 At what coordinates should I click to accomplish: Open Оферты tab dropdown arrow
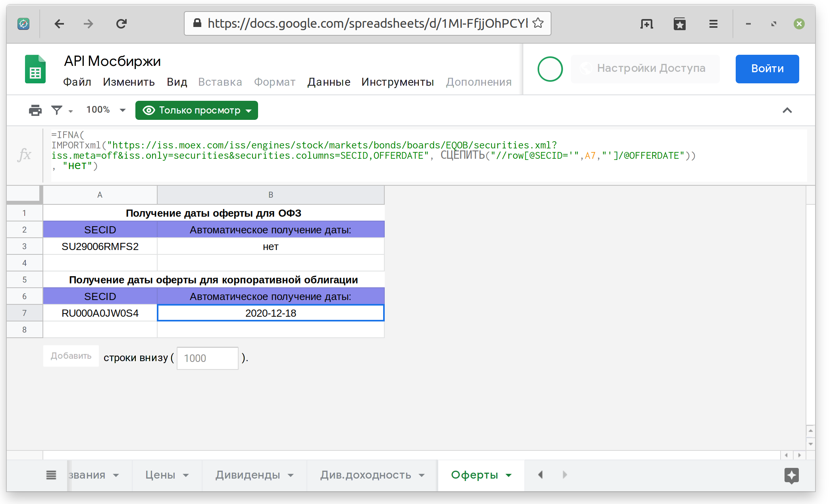pyautogui.click(x=509, y=475)
